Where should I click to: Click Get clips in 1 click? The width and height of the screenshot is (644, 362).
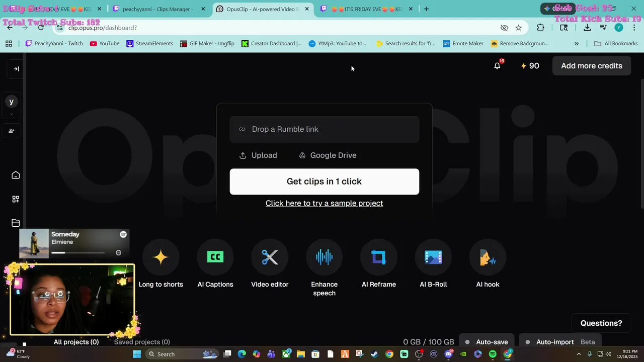(325, 182)
